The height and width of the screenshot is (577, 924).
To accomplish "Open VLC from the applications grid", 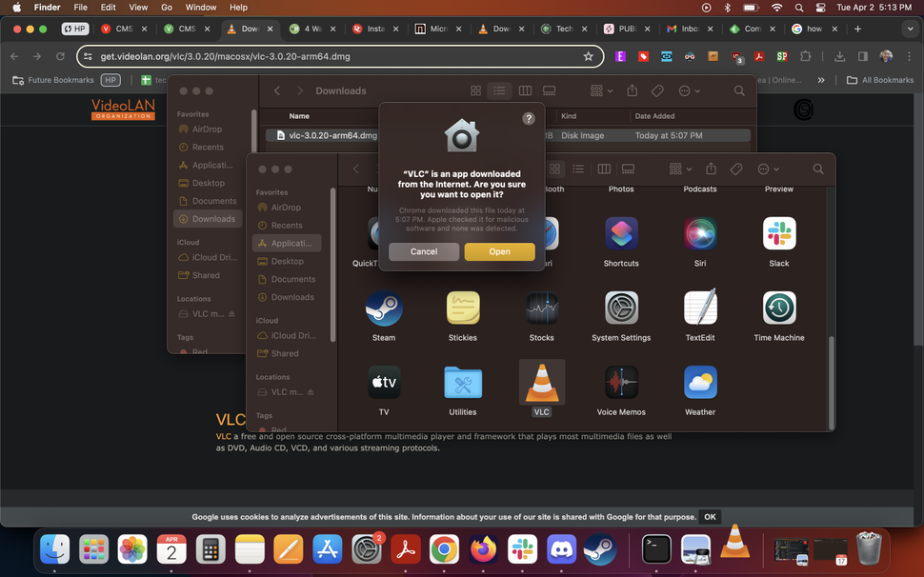I will [x=541, y=384].
